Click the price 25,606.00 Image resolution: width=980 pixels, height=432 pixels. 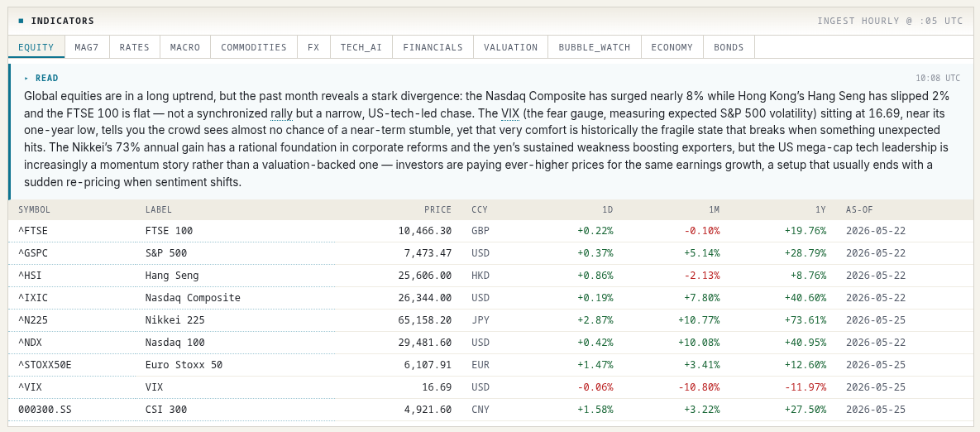(x=425, y=275)
